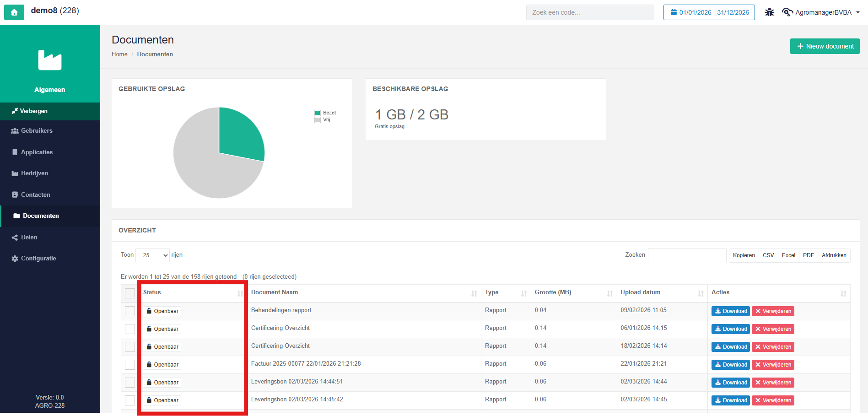Check the Factuur 2025-00077 row checkbox

click(x=130, y=365)
